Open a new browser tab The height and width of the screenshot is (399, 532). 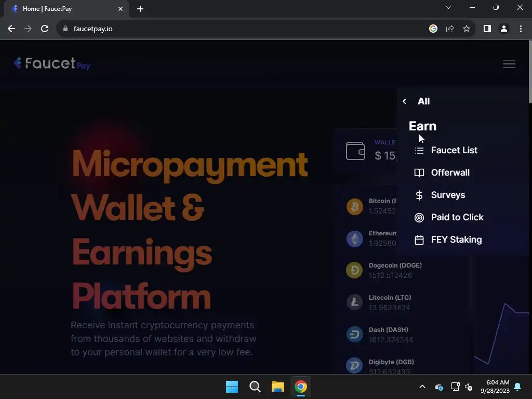140,9
